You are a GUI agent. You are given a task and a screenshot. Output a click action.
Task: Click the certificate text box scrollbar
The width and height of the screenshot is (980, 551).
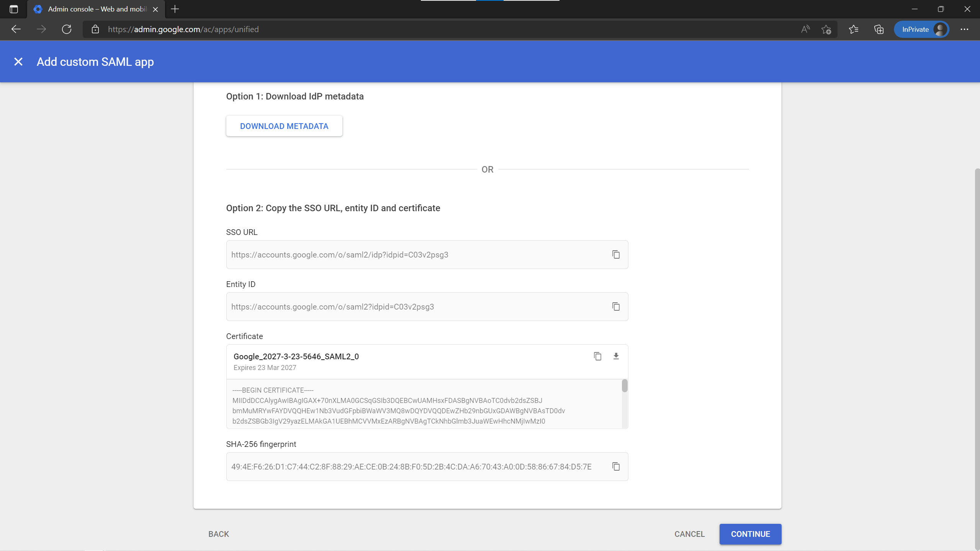625,386
